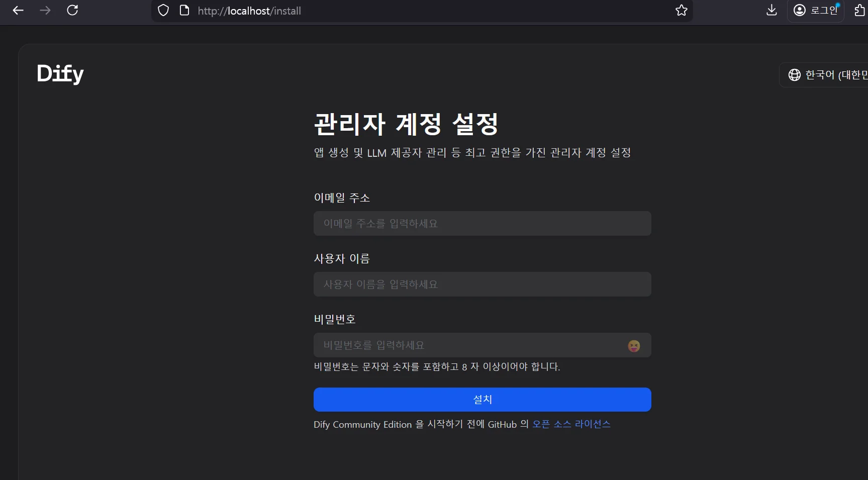This screenshot has height=480, width=868.
Task: Focus the 이메일 주소 input field
Action: coord(483,224)
